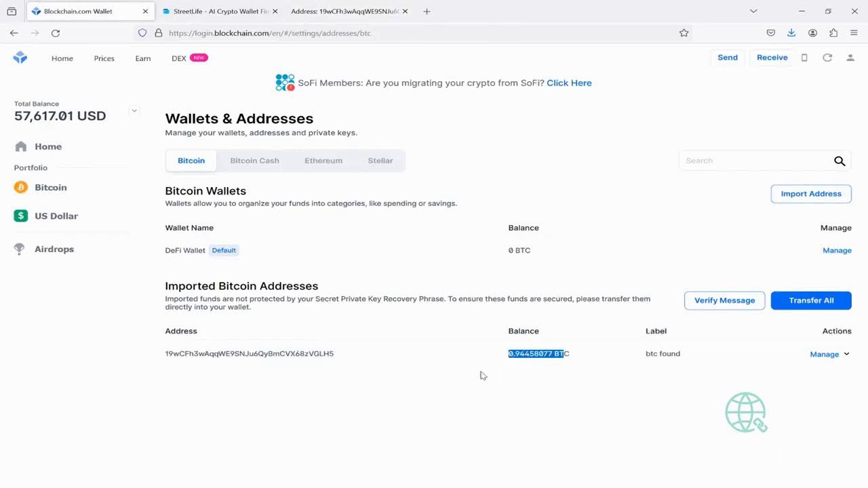Open a new browser tab with plus icon
The image size is (868, 488).
tap(427, 12)
